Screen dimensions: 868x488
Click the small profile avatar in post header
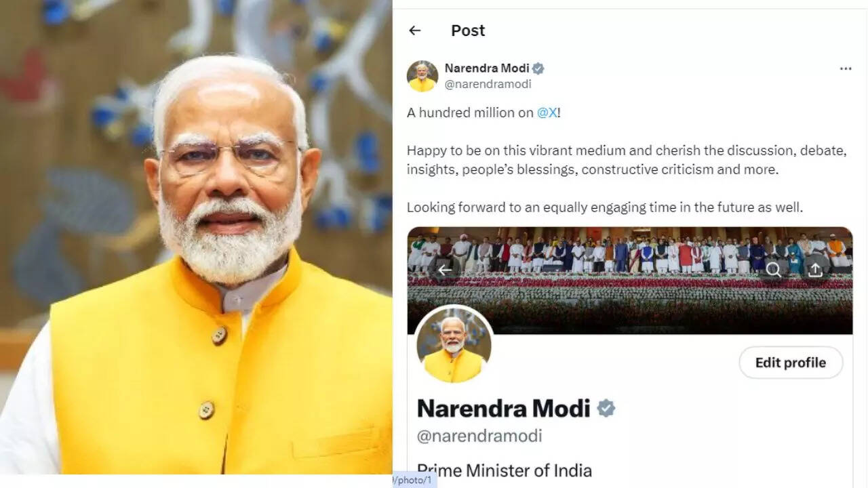[422, 76]
